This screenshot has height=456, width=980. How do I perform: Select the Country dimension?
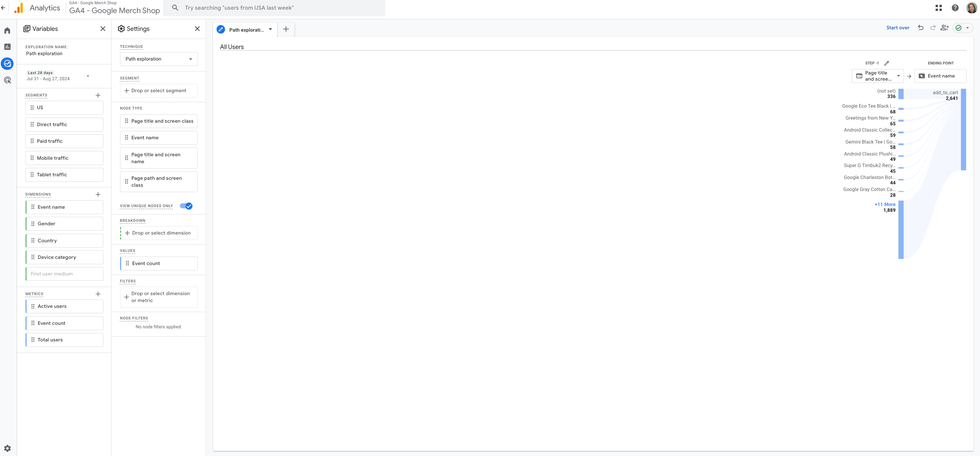(x=64, y=241)
